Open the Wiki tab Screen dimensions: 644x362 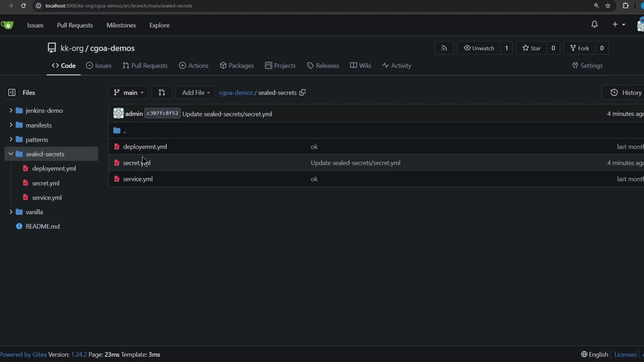point(361,66)
